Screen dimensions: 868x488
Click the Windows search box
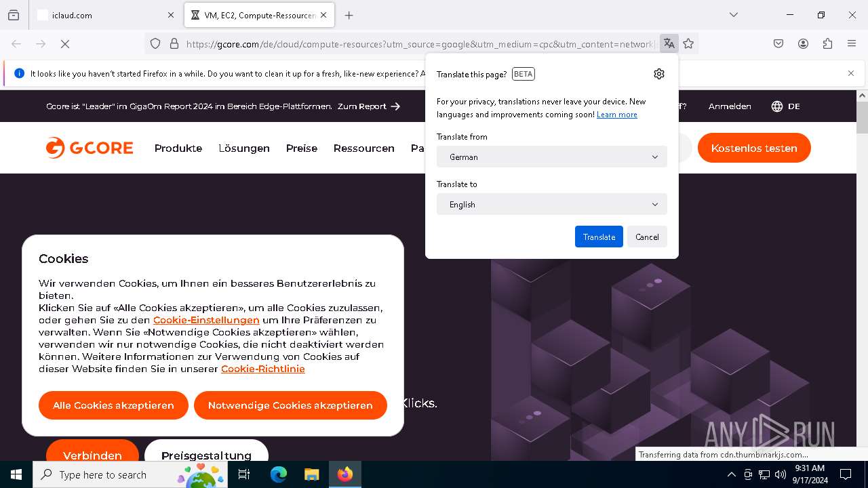[129, 474]
